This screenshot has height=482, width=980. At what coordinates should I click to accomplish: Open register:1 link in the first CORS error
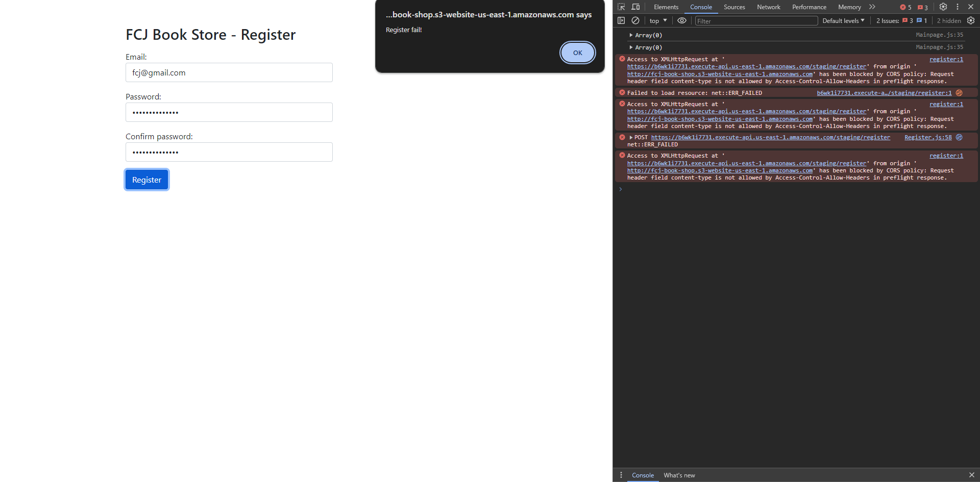coord(946,59)
